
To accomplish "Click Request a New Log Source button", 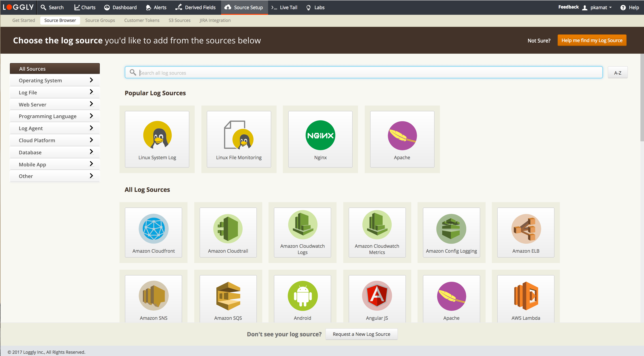I will tap(361, 334).
